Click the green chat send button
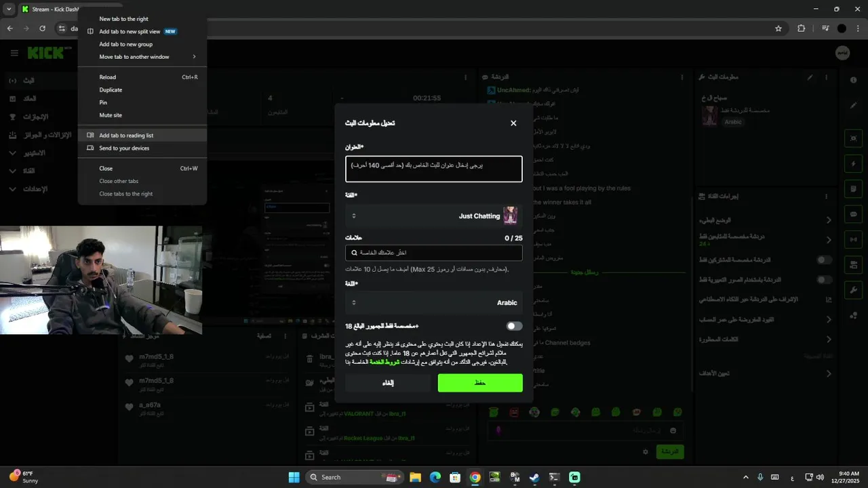 670,451
